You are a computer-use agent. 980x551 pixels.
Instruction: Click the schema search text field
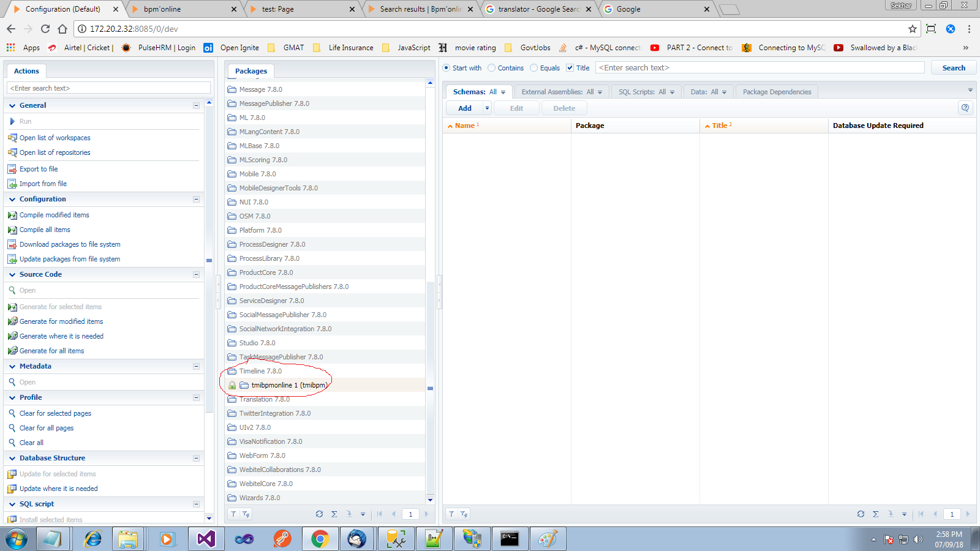tap(760, 68)
